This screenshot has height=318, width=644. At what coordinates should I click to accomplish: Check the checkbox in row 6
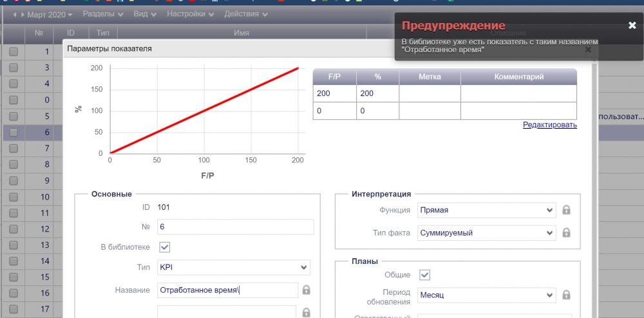(14, 132)
